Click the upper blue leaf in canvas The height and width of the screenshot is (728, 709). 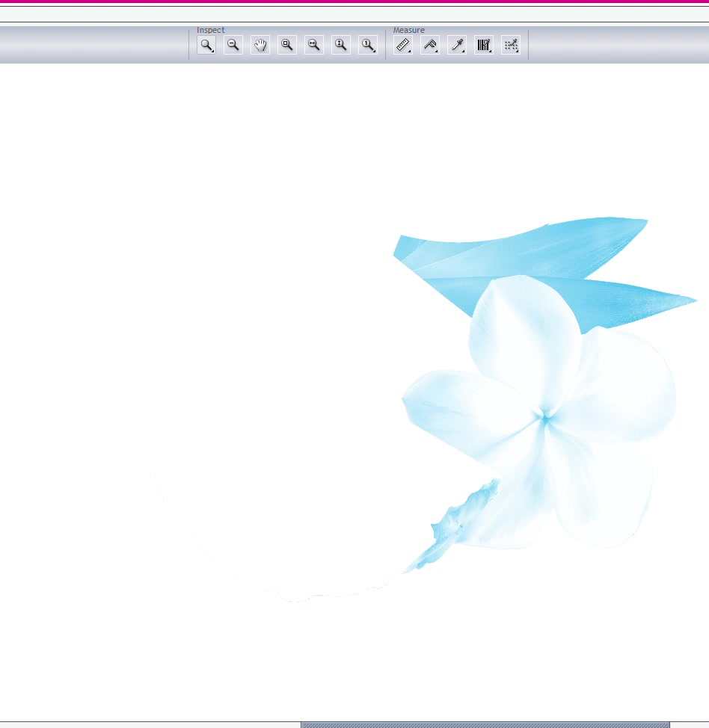coord(524,243)
